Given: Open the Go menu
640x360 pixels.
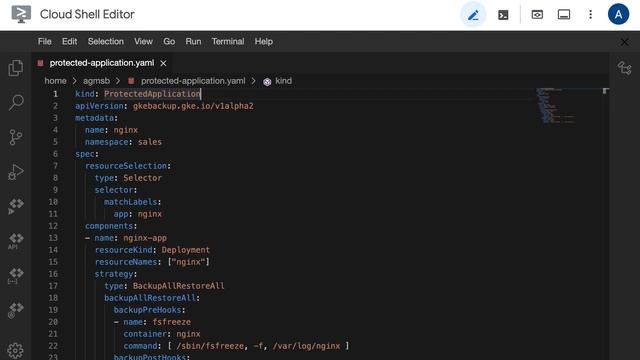Looking at the screenshot, I should (x=169, y=42).
